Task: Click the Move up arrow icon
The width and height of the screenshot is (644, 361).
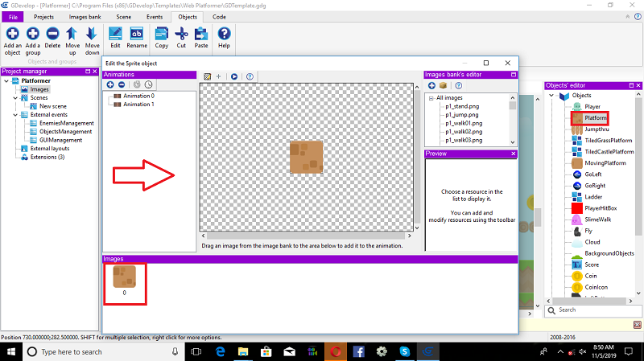Action: click(72, 34)
